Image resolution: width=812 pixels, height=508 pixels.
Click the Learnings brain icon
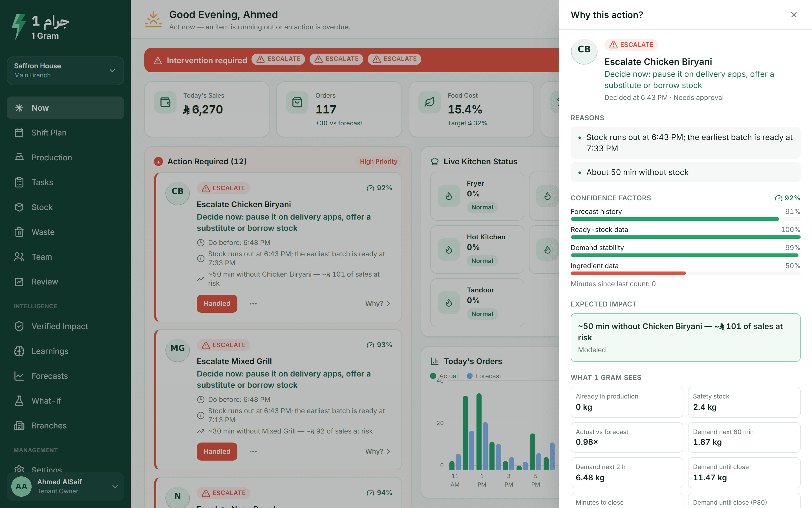(19, 351)
